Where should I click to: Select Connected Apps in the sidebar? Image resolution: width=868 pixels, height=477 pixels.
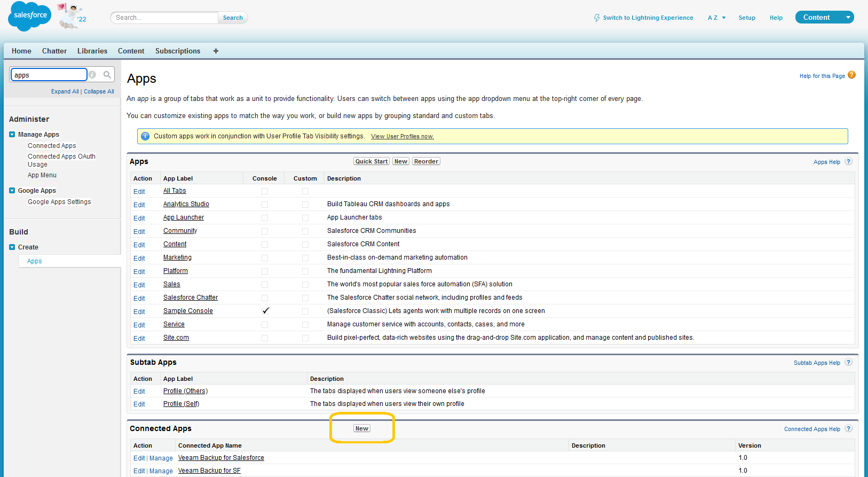coord(52,146)
